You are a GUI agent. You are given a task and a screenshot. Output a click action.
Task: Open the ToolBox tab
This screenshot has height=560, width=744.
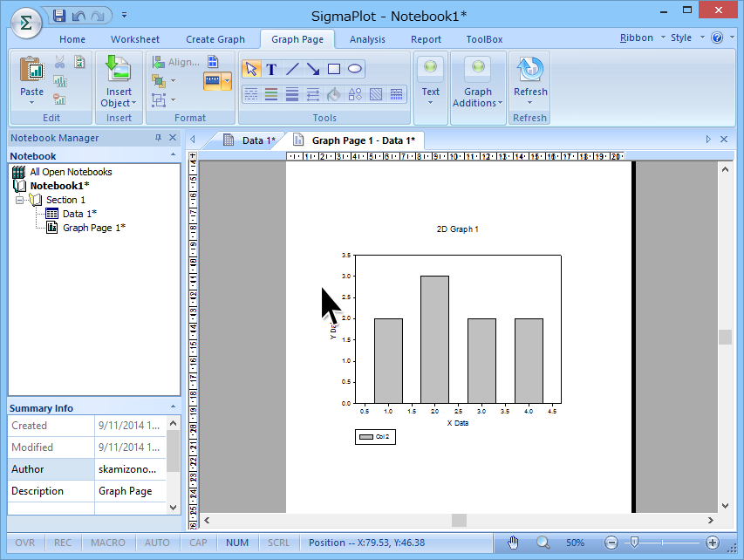tap(484, 39)
